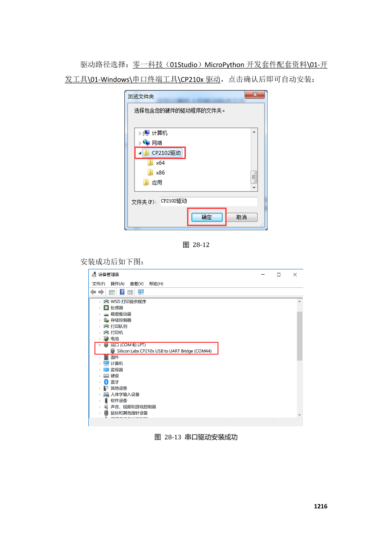Select the x86 folder icon
The image size is (392, 555).
(x=150, y=173)
